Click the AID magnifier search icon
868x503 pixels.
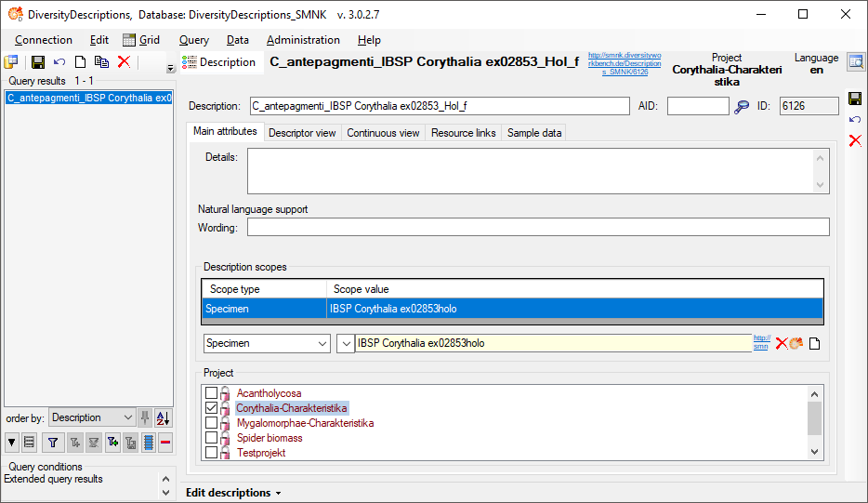742,106
